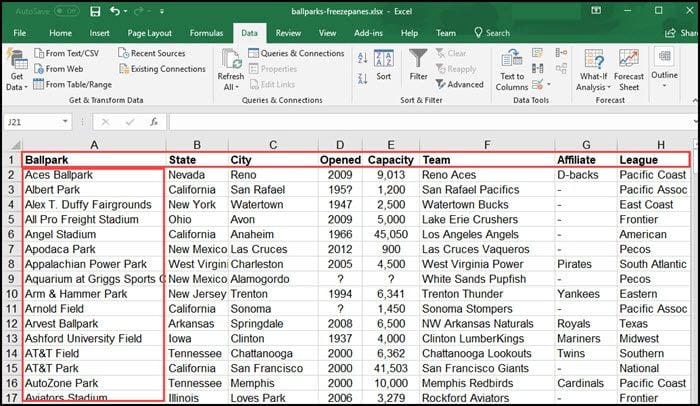Open the Help tab
This screenshot has width=700, height=406.
[x=409, y=33]
